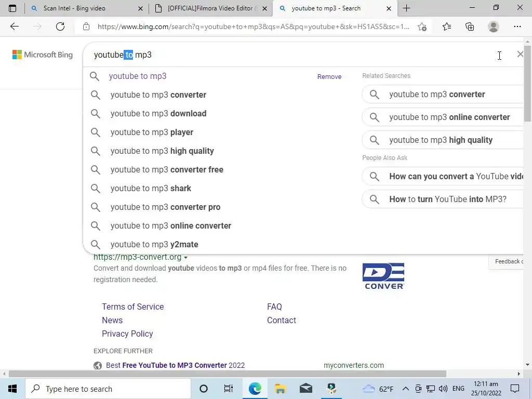532x399 pixels.
Task: Open the Collections panel
Action: [470, 26]
